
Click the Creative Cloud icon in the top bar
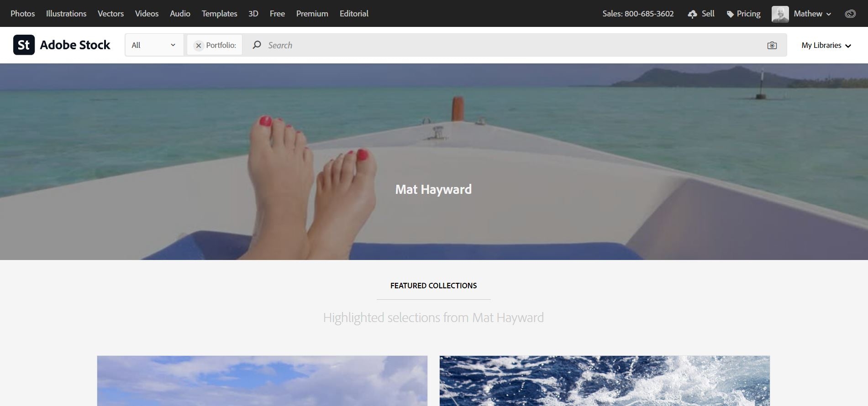[850, 14]
